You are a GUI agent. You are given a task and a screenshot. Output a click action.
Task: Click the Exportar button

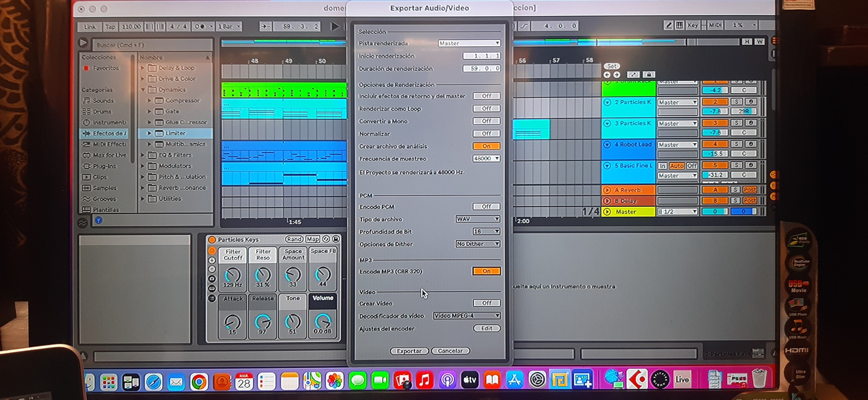pos(409,351)
